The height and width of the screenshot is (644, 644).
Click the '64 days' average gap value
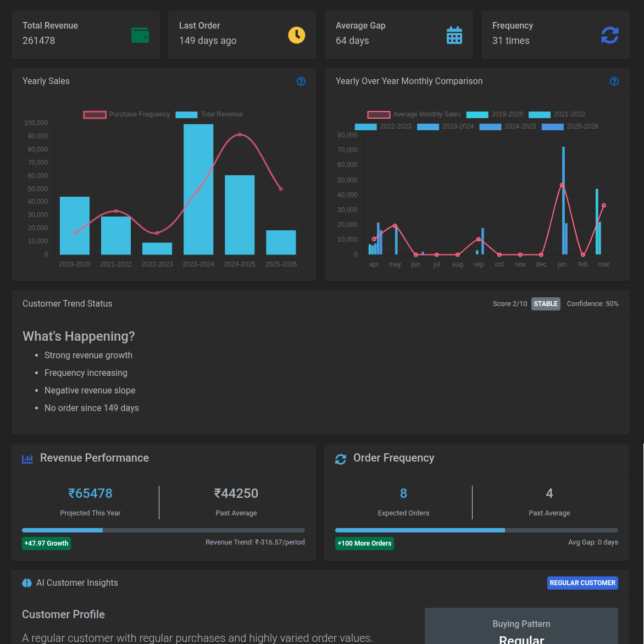[352, 41]
